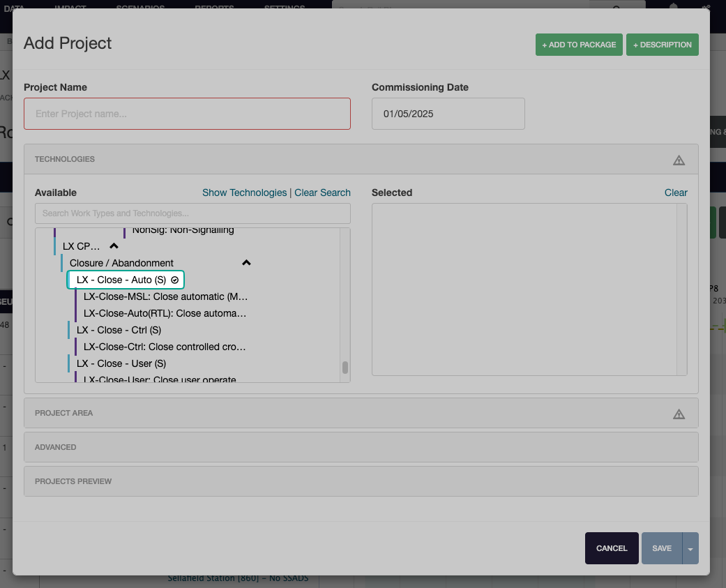Expand the Advanced section
Image resolution: width=726 pixels, height=588 pixels.
361,447
